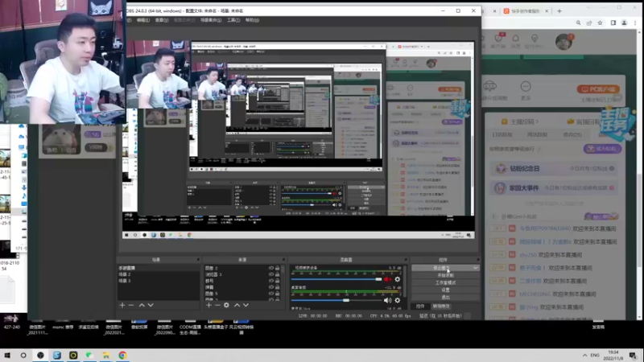The width and height of the screenshot is (644, 362).
Task: Open the 查看(V) menu in OBS
Action: pyautogui.click(x=162, y=20)
